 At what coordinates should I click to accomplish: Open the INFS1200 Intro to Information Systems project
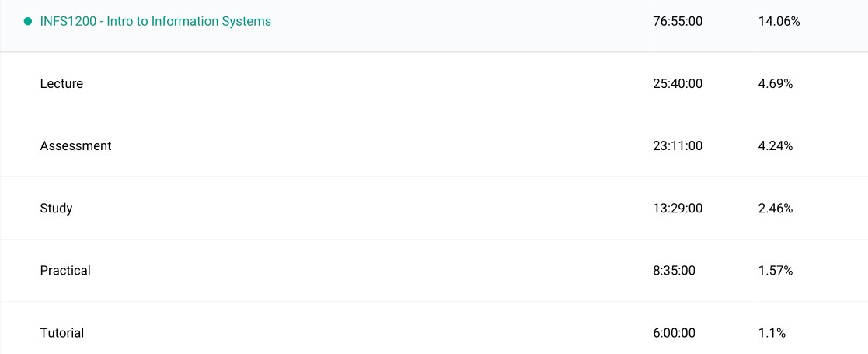[x=155, y=22]
